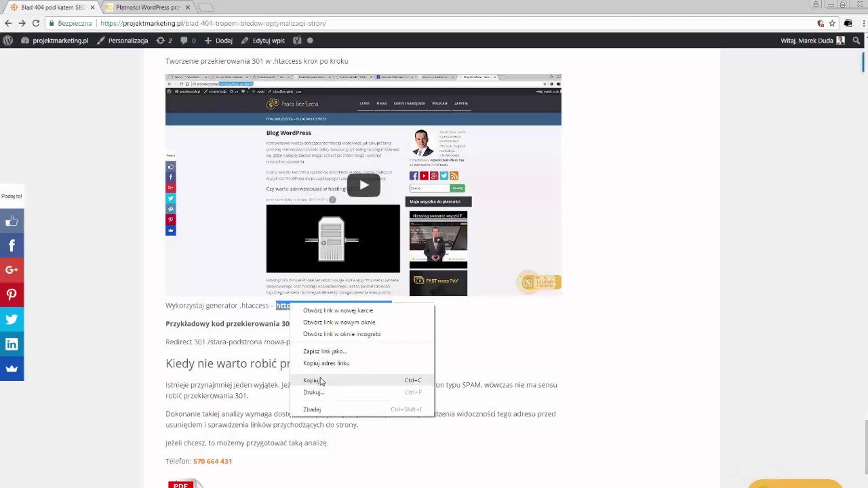Click the Yoast SEO icon in the admin bar
The height and width of the screenshot is (488, 868).
point(297,40)
